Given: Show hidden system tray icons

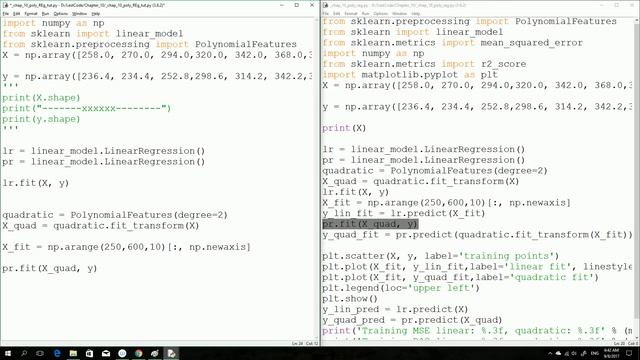Looking at the screenshot, I should [x=550, y=353].
